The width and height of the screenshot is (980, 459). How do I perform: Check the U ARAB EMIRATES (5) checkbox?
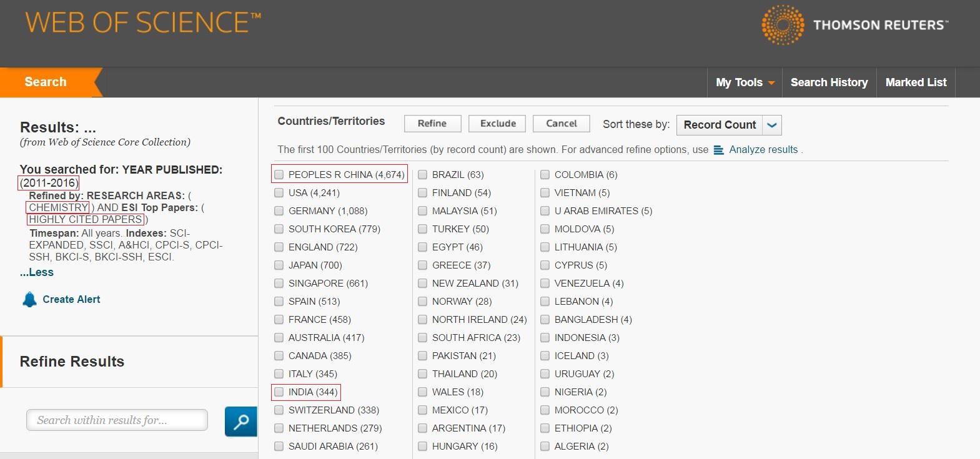click(545, 211)
